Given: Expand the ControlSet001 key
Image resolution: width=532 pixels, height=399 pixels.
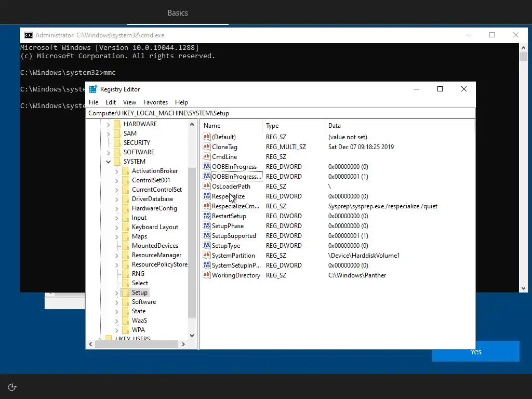Looking at the screenshot, I should coord(117,180).
